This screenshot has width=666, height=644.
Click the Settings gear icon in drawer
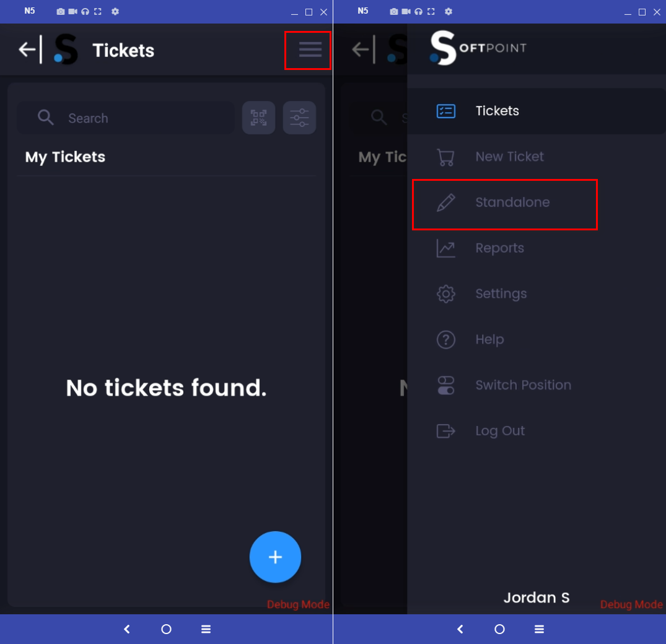[445, 294]
